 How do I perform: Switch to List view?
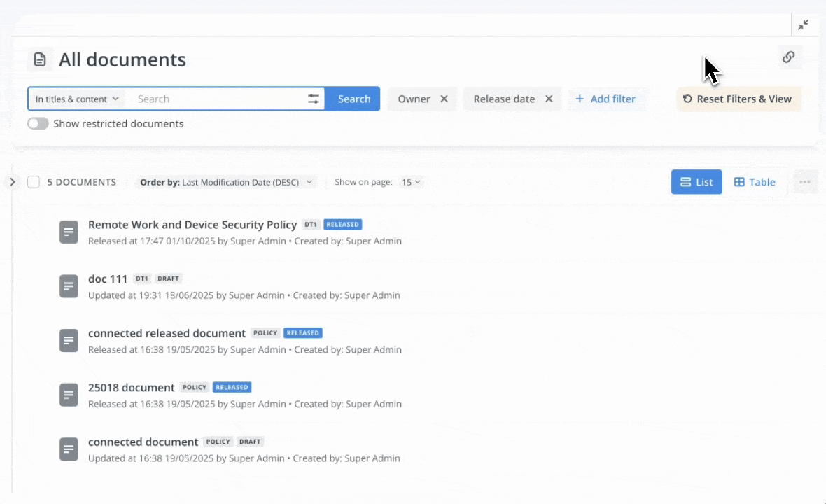point(696,182)
